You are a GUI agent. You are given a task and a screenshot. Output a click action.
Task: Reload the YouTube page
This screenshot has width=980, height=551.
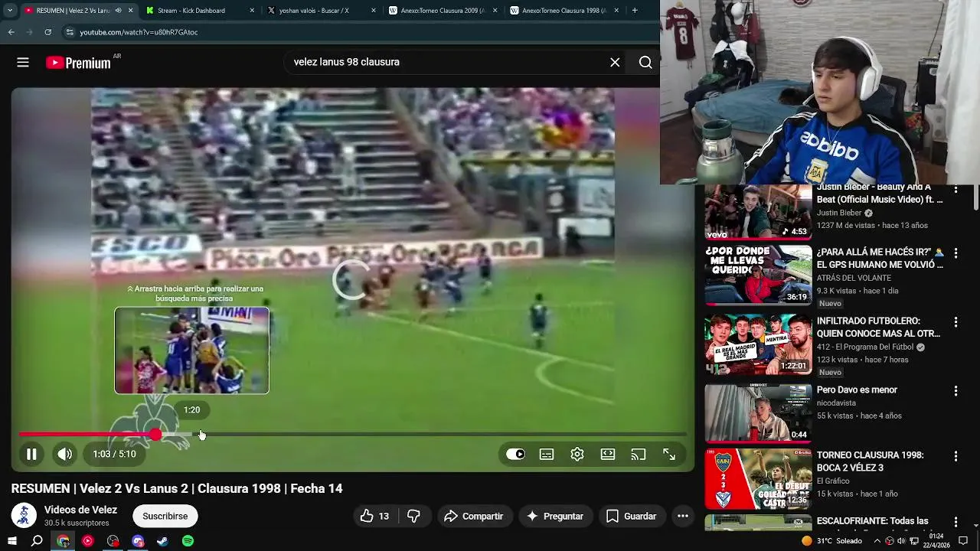coord(47,32)
